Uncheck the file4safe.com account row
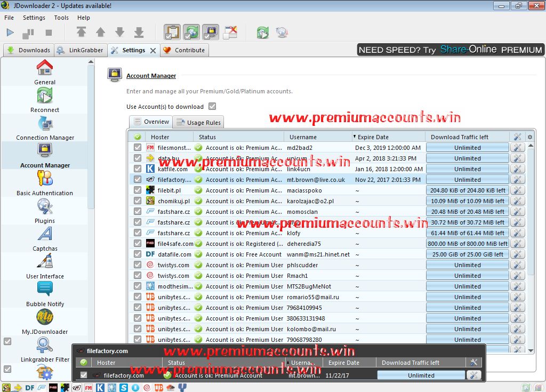The width and height of the screenshot is (546, 392). pos(138,244)
